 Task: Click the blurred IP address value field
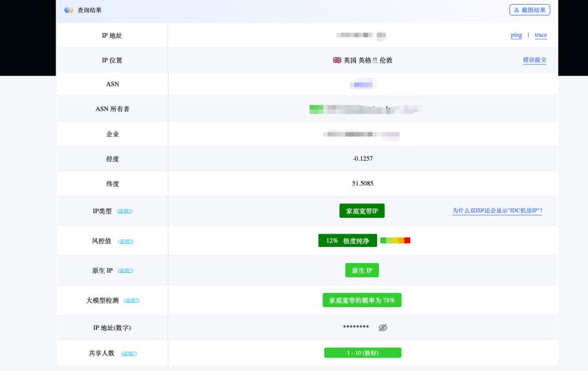pos(360,35)
